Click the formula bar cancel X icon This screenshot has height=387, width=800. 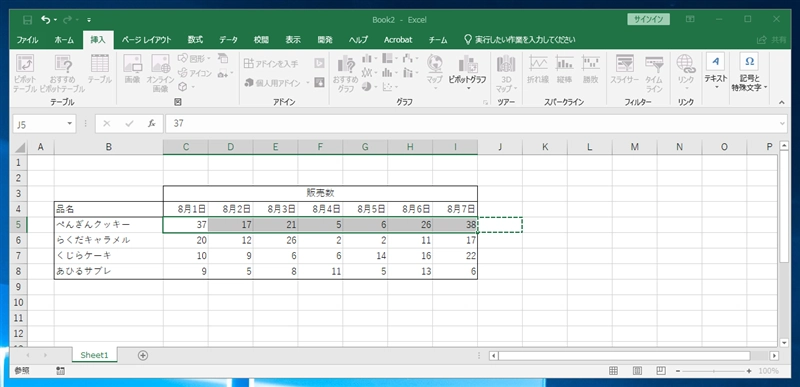[x=106, y=124]
